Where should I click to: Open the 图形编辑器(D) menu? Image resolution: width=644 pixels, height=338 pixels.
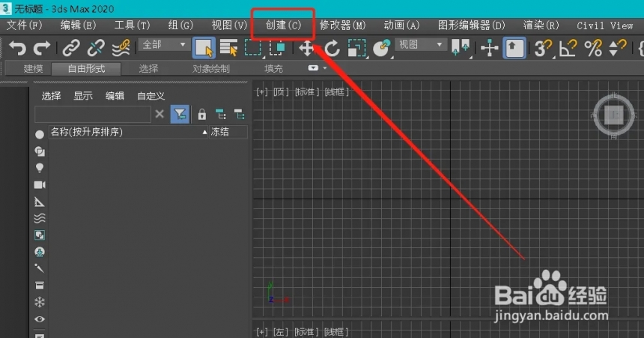[472, 25]
